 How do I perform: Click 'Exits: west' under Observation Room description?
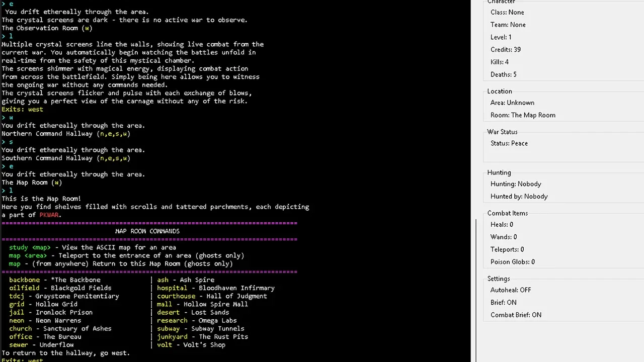(22, 109)
